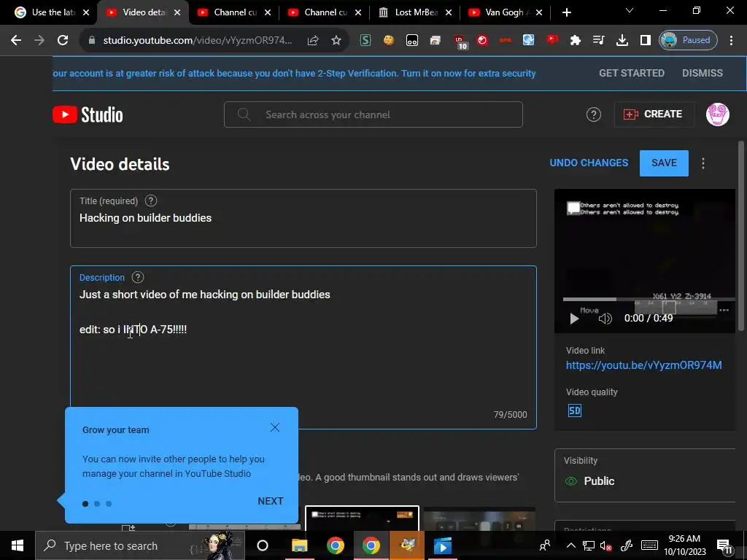Toggle the browser side panel icon
The width and height of the screenshot is (747, 560).
point(645,41)
